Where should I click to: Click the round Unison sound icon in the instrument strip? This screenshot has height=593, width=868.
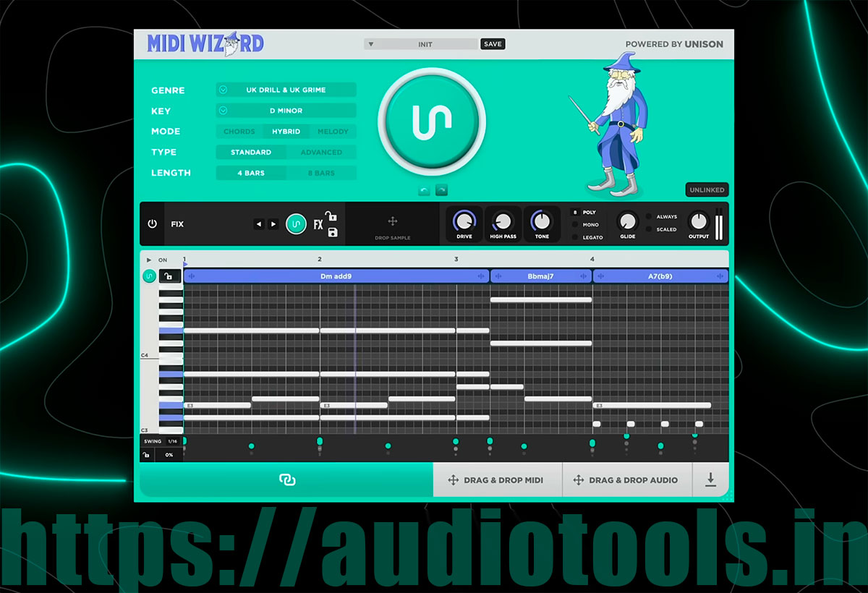296,224
